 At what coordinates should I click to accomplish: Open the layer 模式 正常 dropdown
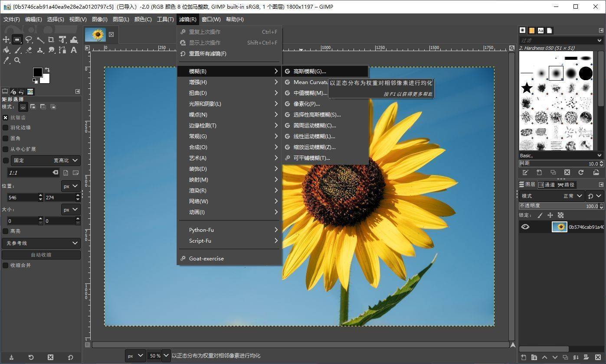point(552,196)
